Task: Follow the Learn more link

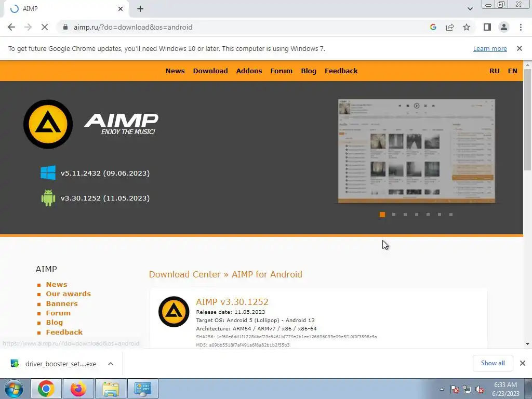Action: tap(490, 48)
